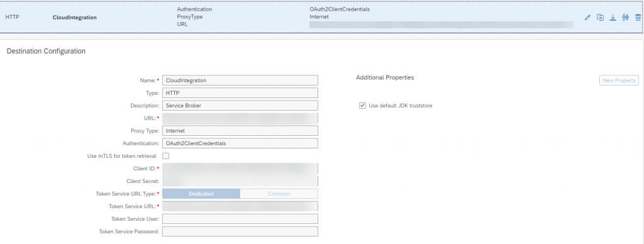
Task: Open Authentication field showing OAuth2ClientCredentials
Action: click(240, 143)
